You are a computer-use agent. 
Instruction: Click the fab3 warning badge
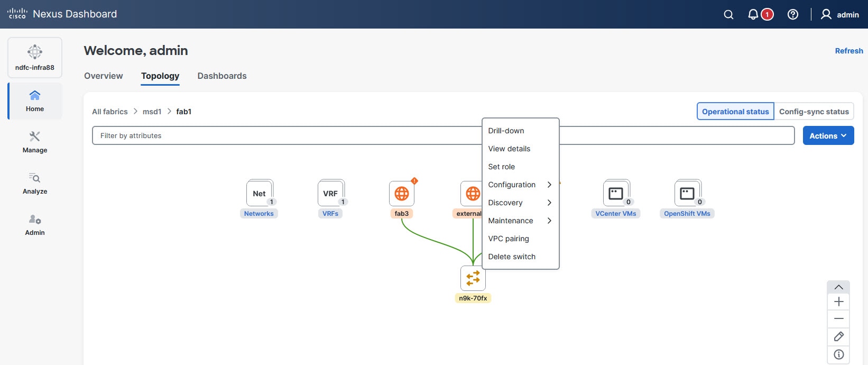point(414,181)
